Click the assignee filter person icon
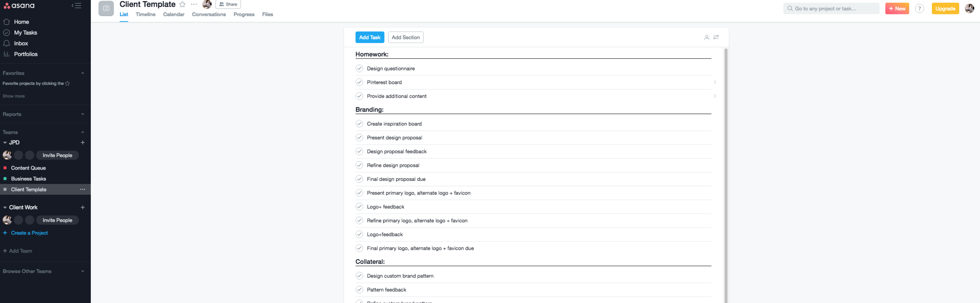980x303 pixels. point(706,38)
